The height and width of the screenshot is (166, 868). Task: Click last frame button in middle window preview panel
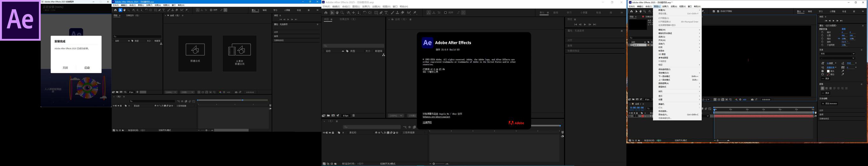coord(594,24)
